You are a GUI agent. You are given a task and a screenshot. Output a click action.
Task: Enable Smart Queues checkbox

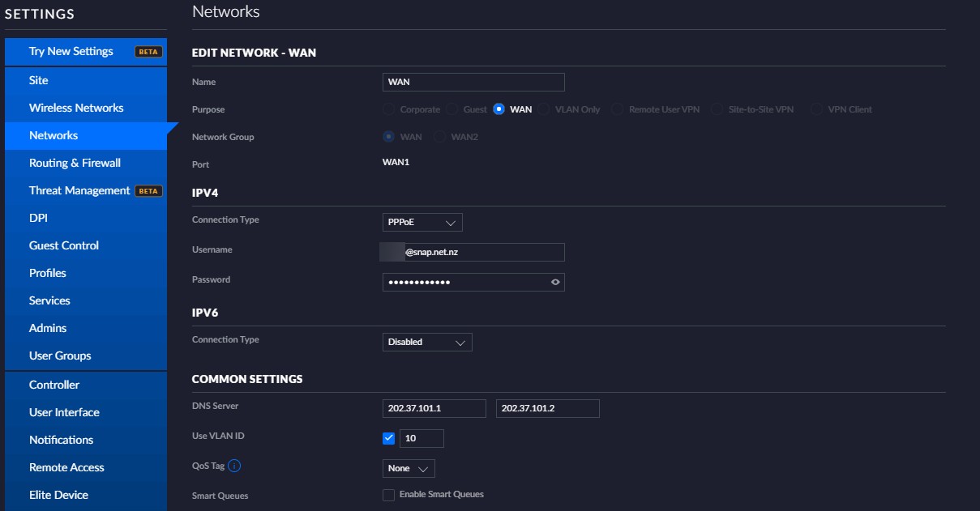tap(389, 495)
